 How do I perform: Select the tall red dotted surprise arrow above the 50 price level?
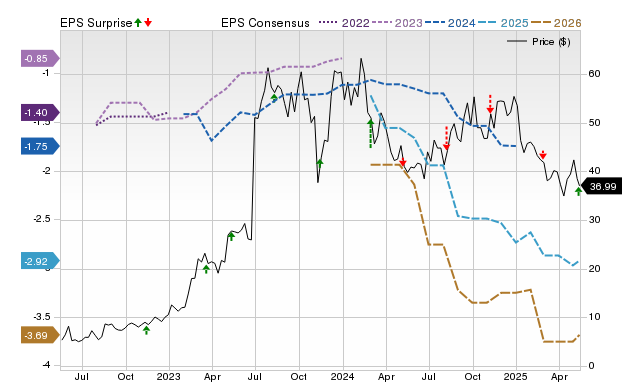point(490,104)
